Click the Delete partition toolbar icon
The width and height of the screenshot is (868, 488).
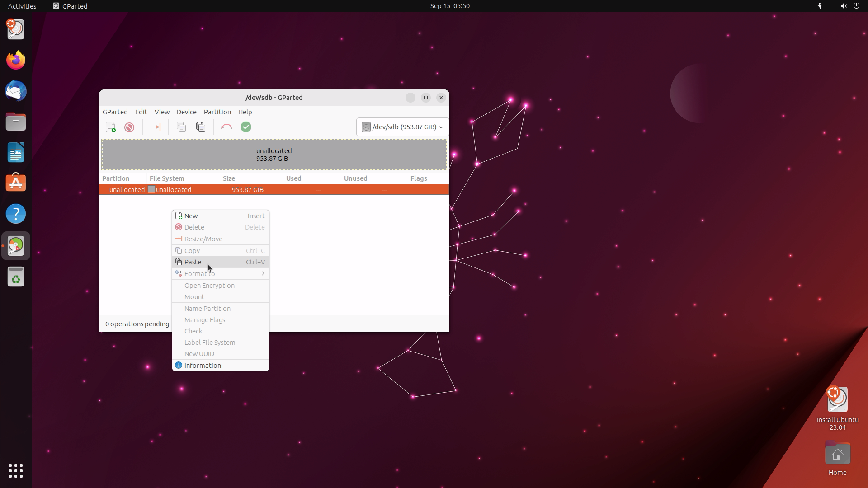click(x=129, y=127)
